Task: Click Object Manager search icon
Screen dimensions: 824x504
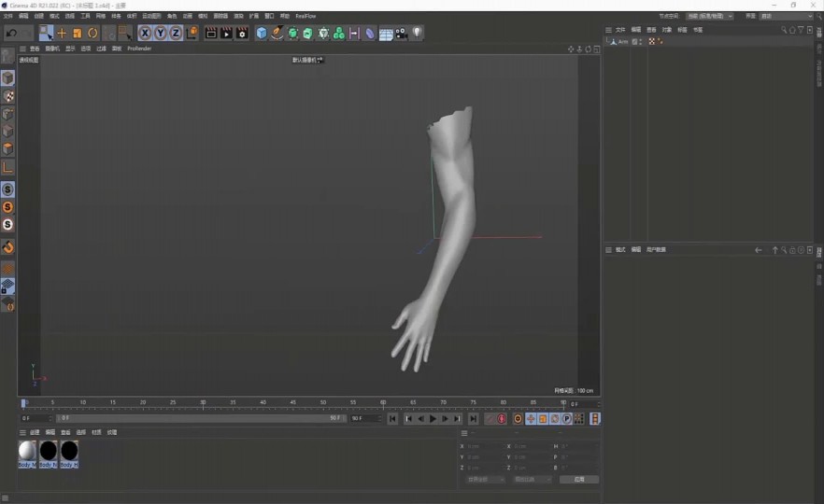Action: pyautogui.click(x=784, y=30)
